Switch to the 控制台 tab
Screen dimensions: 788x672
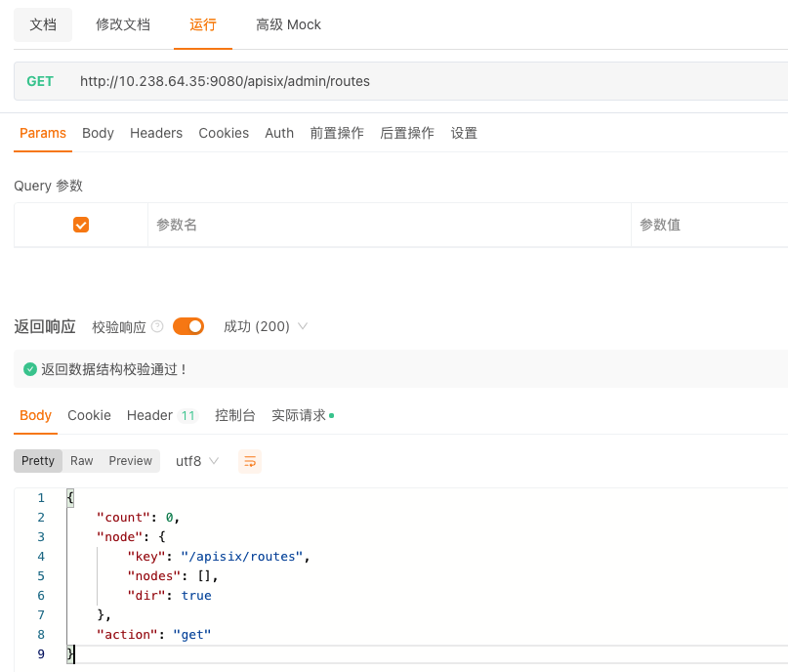click(235, 416)
